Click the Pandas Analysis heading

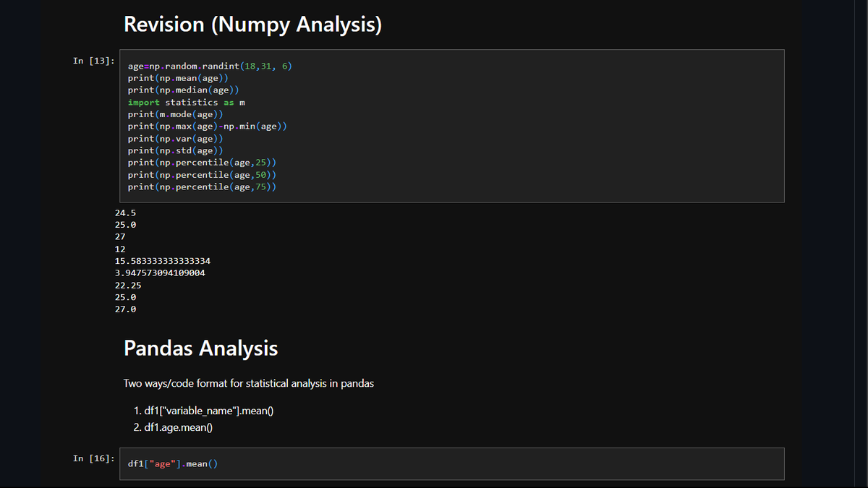click(x=200, y=348)
